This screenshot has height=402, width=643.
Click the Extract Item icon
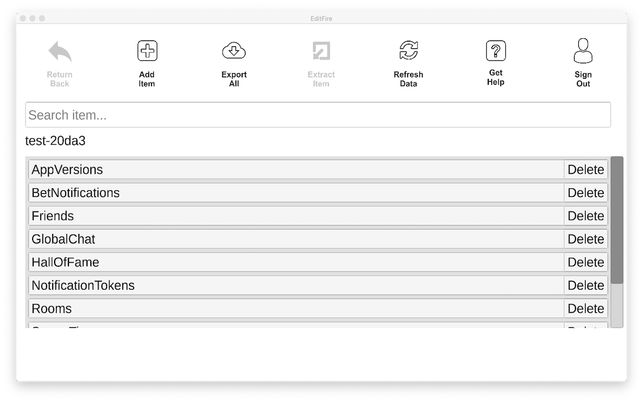point(321,51)
